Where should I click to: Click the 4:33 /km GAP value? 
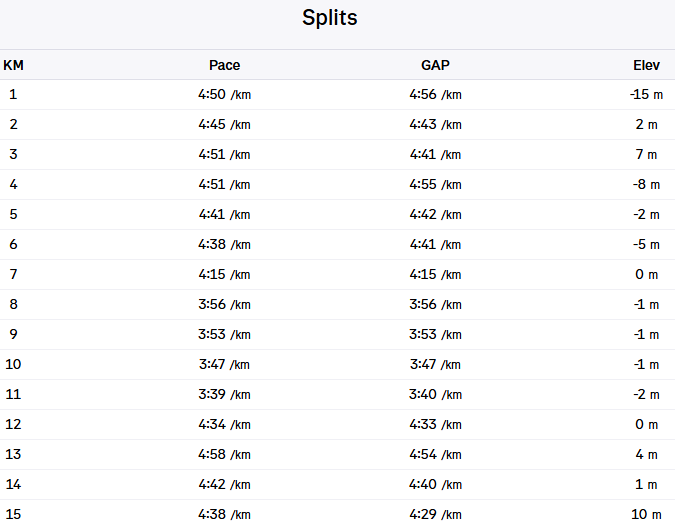coord(435,424)
